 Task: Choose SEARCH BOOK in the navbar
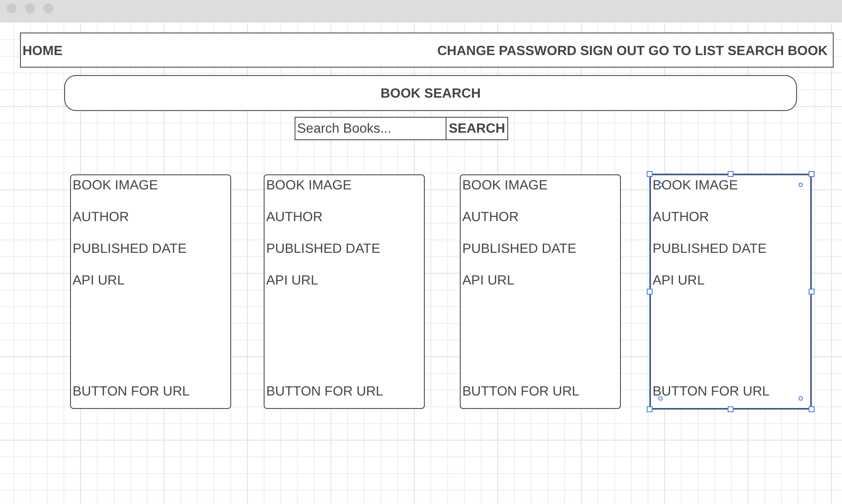[777, 50]
